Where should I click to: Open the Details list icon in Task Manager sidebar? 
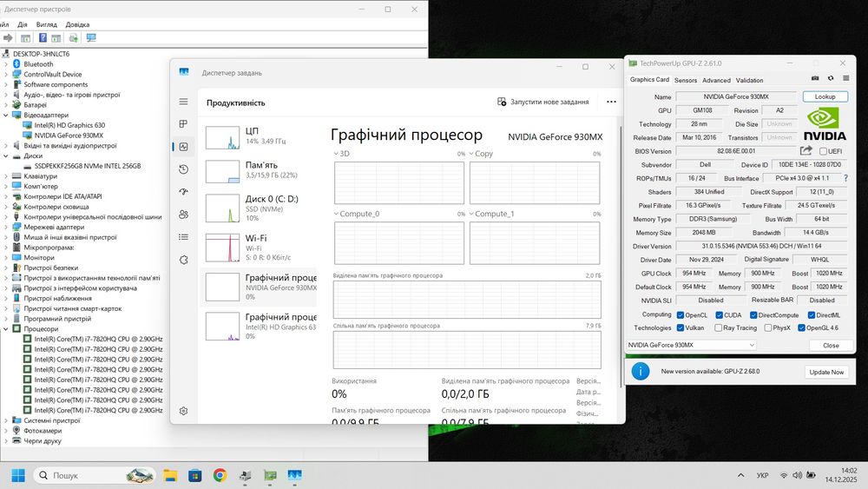tap(183, 237)
